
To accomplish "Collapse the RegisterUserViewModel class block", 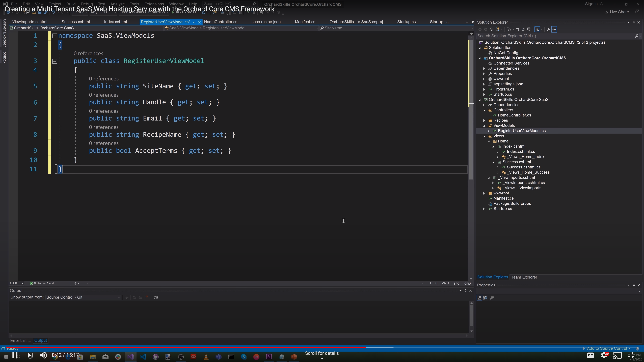I will pos(55,61).
